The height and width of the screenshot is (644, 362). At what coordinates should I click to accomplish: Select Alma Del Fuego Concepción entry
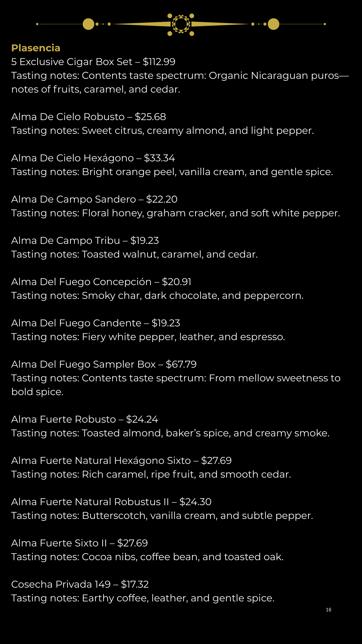(x=101, y=282)
